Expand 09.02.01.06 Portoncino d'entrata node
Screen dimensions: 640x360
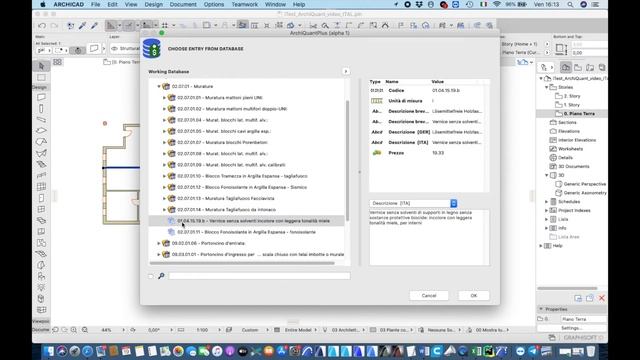coord(159,243)
